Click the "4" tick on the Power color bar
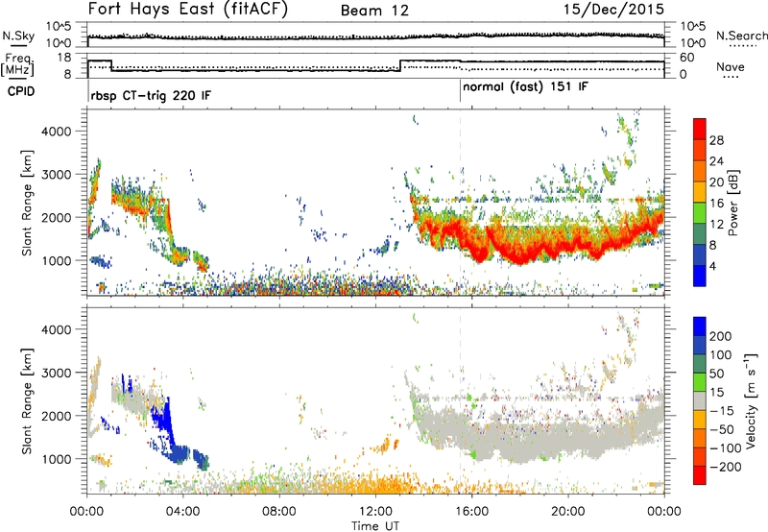768x532 pixels. (713, 266)
